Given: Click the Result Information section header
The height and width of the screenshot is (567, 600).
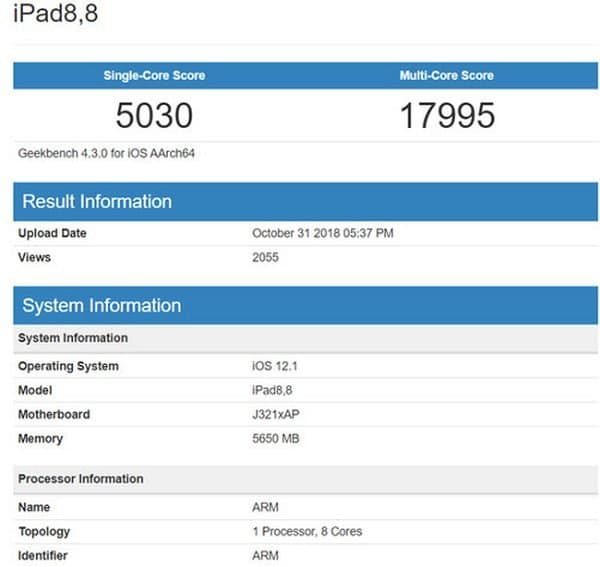Looking at the screenshot, I should click(305, 202).
